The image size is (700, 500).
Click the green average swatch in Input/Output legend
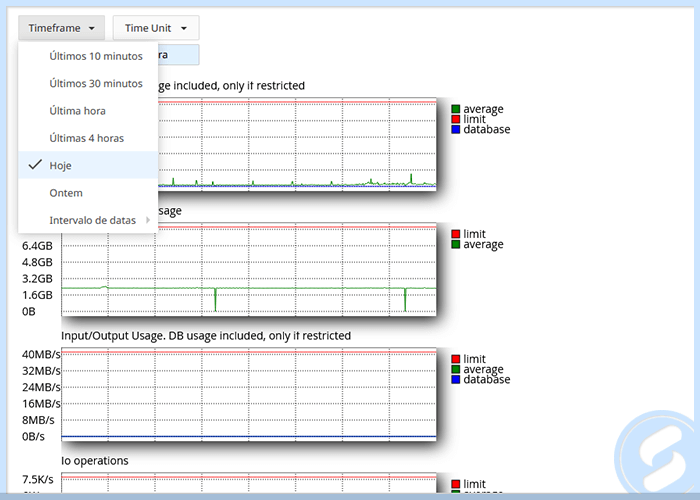coord(455,369)
